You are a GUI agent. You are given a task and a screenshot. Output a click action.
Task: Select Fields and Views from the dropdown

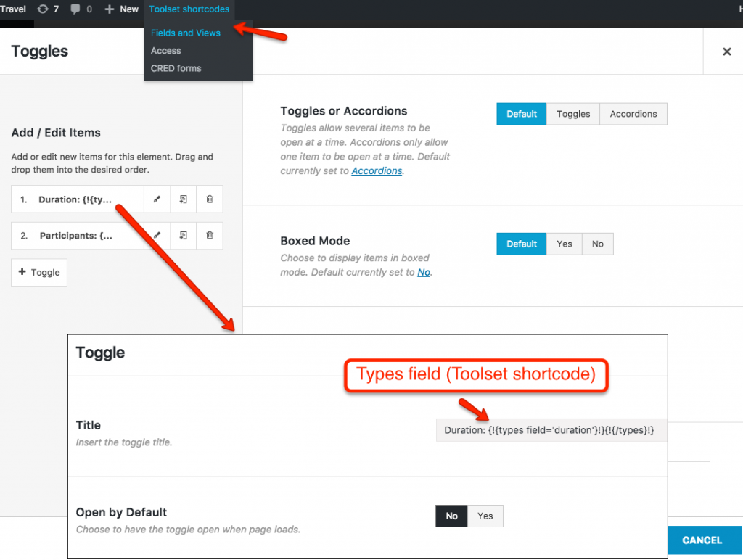[x=184, y=33]
